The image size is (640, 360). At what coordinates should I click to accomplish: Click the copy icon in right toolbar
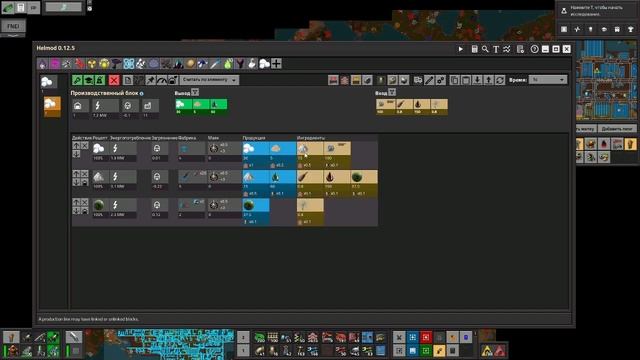click(454, 80)
